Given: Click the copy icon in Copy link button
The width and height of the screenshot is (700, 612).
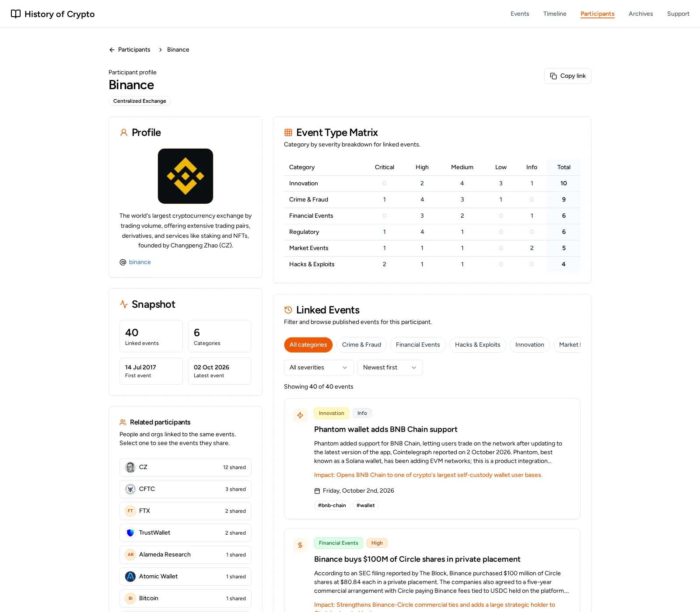Looking at the screenshot, I should pos(553,76).
